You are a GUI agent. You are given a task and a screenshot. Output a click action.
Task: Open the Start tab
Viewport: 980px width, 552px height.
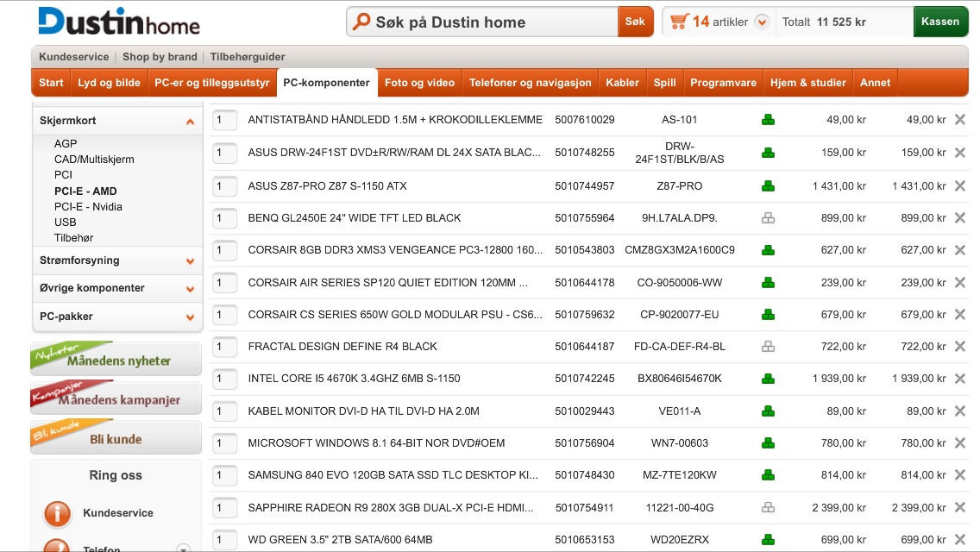(x=51, y=83)
